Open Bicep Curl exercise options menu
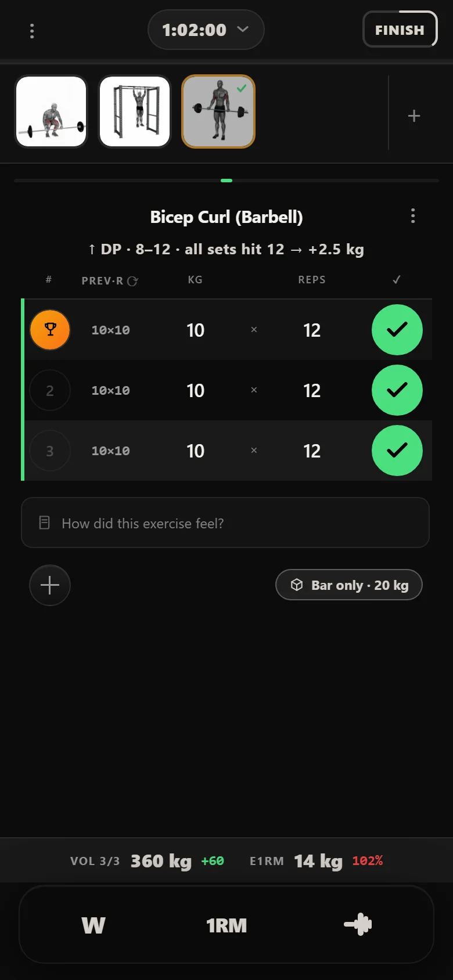The image size is (453, 980). click(x=413, y=216)
